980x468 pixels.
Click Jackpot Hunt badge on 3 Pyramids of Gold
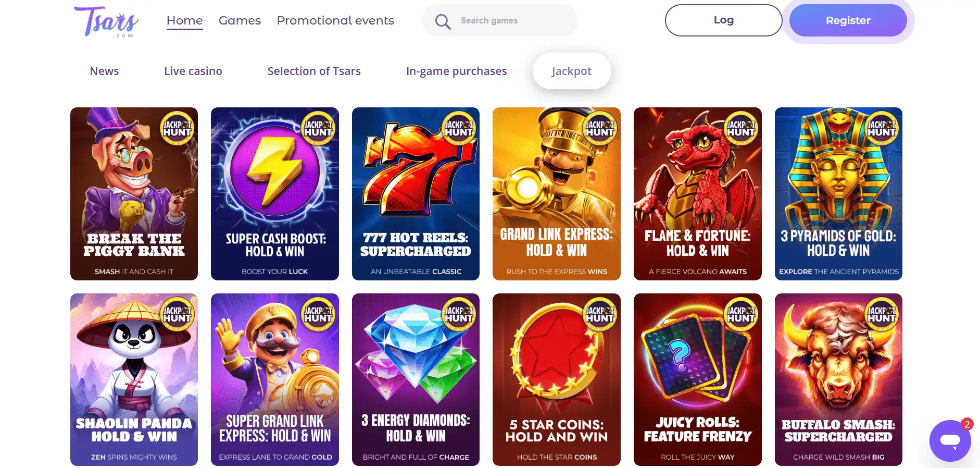point(882,128)
